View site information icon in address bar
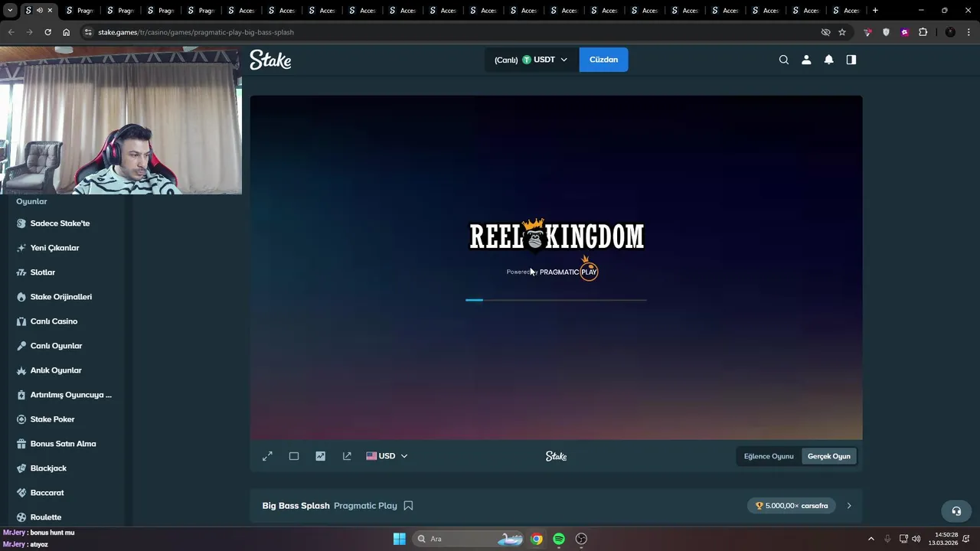Image resolution: width=980 pixels, height=551 pixels. 88,32
